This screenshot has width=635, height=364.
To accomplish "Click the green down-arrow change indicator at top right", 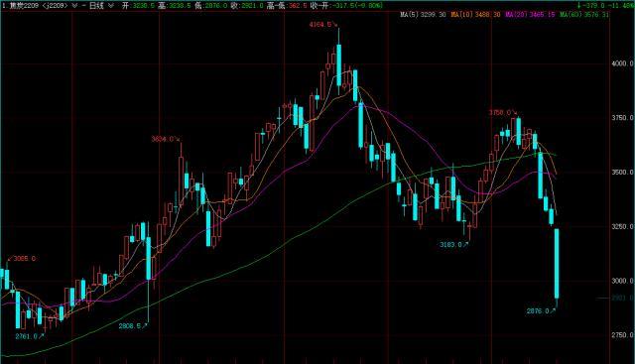I will coord(579,6).
